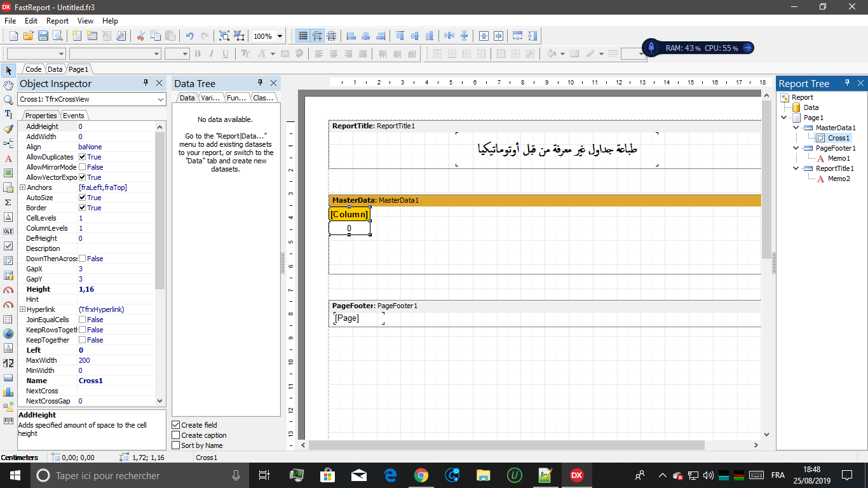This screenshot has height=488, width=868.
Task: Pick the Chart object tool
Action: click(x=8, y=392)
